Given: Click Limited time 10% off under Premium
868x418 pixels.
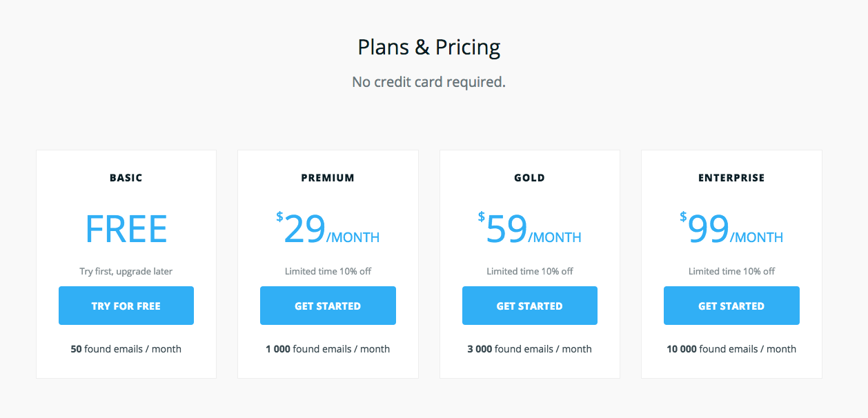Looking at the screenshot, I should (x=328, y=271).
